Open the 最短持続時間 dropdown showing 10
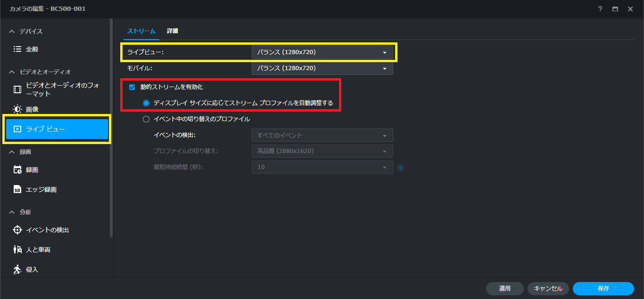 pyautogui.click(x=322, y=167)
